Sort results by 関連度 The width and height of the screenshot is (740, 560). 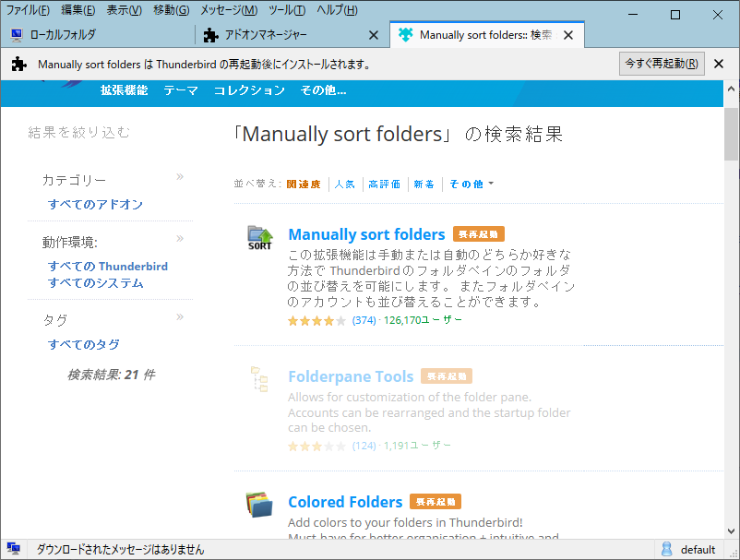click(304, 184)
